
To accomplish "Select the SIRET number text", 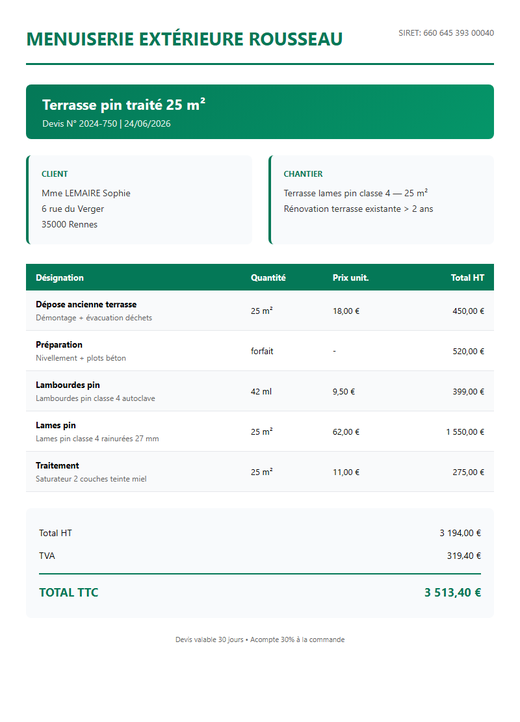I will pyautogui.click(x=446, y=33).
